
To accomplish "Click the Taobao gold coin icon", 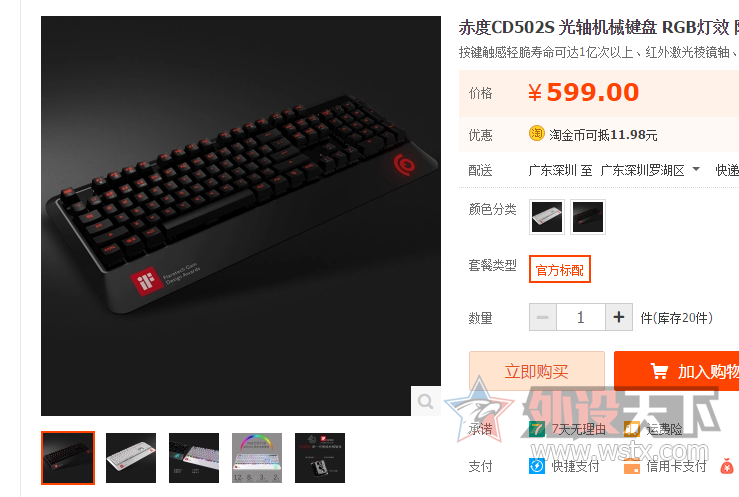I will click(x=536, y=134).
